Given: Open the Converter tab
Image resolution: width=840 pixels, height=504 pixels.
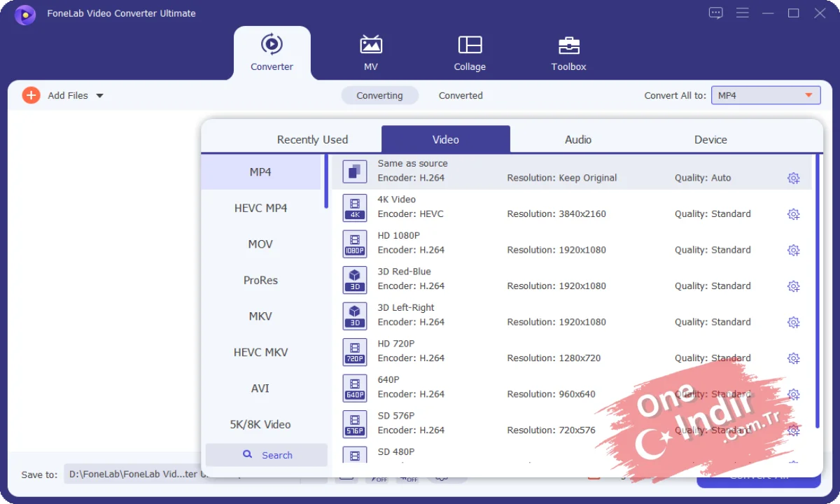Looking at the screenshot, I should [272, 53].
